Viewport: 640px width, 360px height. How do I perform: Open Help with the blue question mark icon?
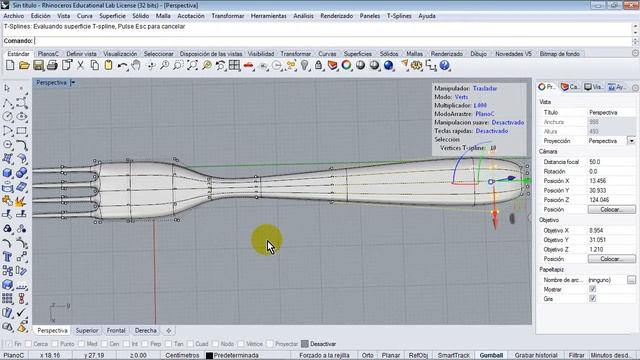444,65
